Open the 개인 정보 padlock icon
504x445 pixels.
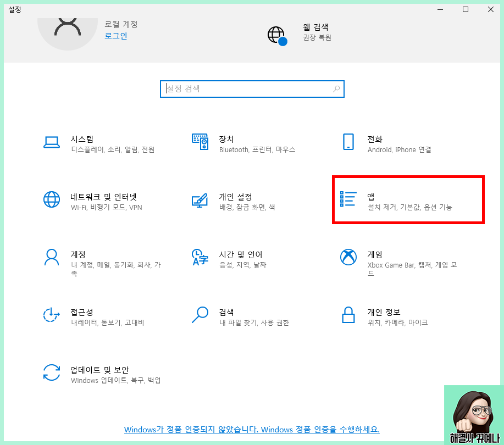coord(348,315)
